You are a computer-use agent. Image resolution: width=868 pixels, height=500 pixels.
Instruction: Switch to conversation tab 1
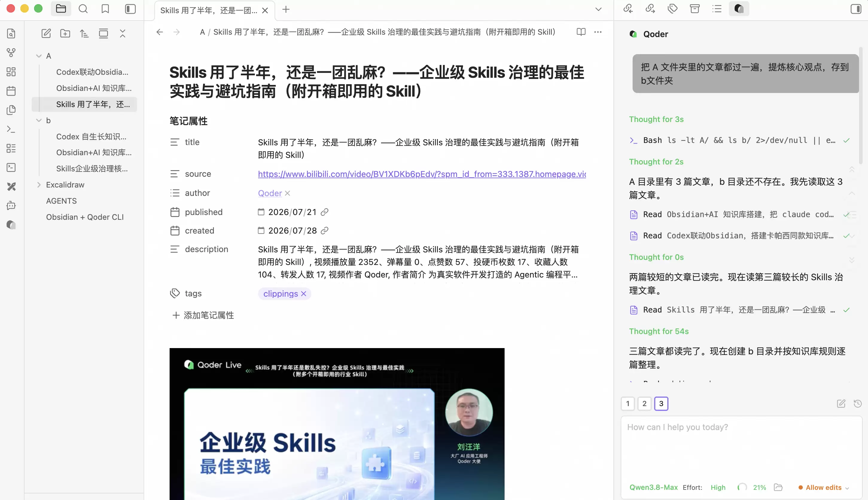[x=628, y=403]
